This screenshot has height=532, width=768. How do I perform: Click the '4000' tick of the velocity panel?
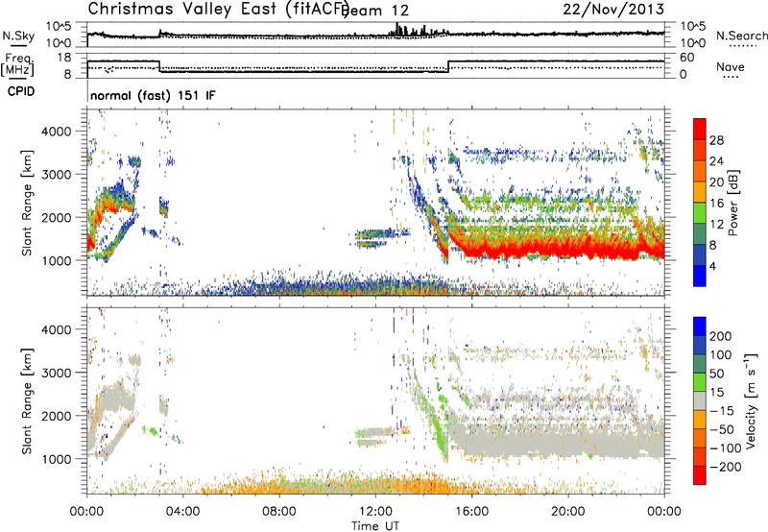56,329
